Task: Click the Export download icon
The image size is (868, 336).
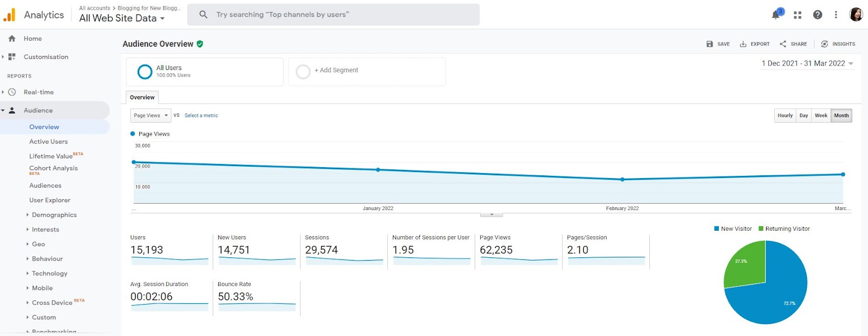Action: point(743,44)
